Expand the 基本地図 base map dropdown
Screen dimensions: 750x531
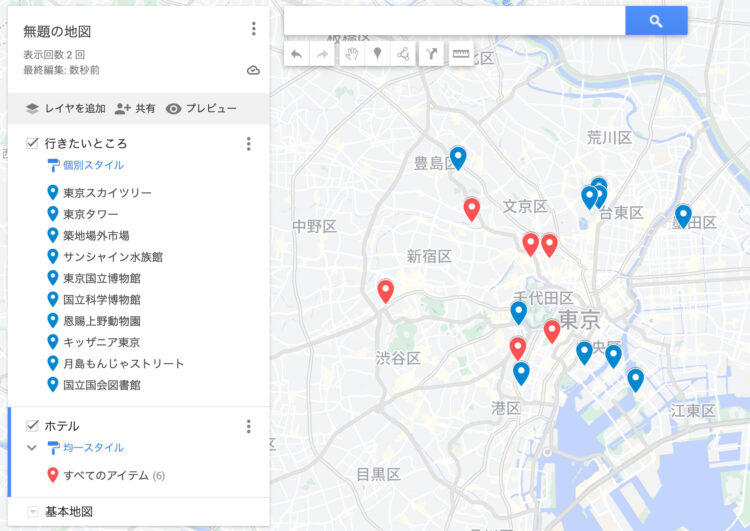[x=32, y=512]
